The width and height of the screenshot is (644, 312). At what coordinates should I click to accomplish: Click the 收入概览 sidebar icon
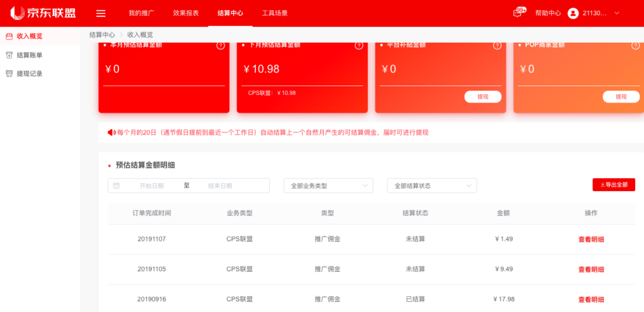[x=9, y=36]
